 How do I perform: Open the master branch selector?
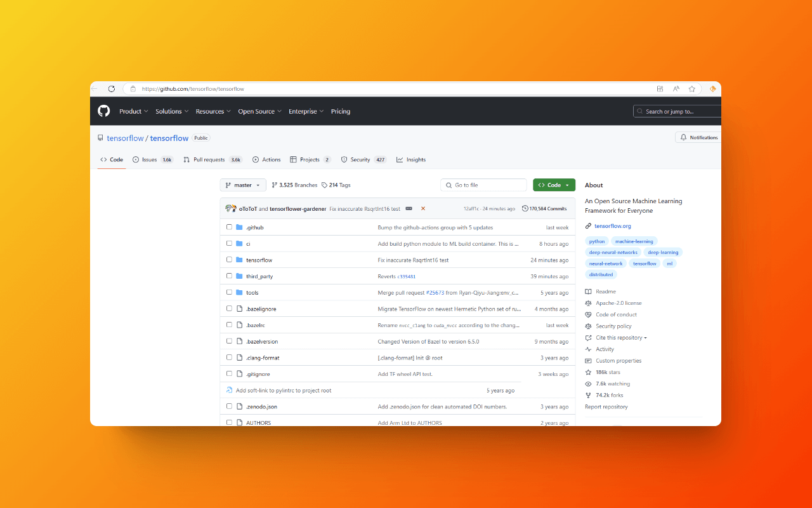pos(243,185)
